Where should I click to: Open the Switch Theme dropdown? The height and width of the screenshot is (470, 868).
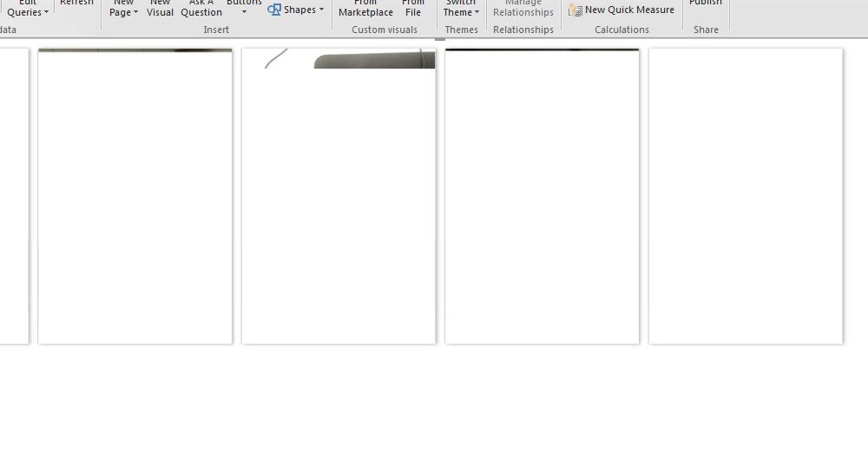coord(461,9)
